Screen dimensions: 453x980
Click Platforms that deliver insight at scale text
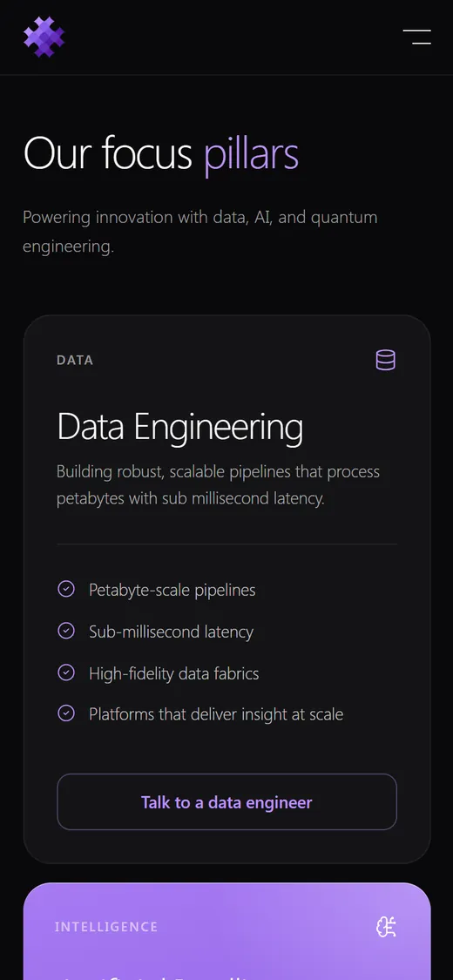pos(216,713)
